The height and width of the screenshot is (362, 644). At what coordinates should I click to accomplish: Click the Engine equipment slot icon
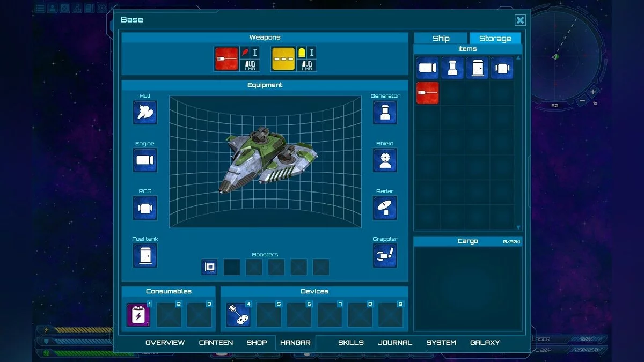[x=145, y=160]
